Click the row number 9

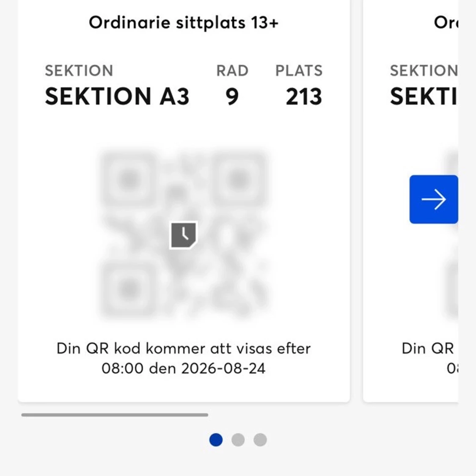(232, 96)
